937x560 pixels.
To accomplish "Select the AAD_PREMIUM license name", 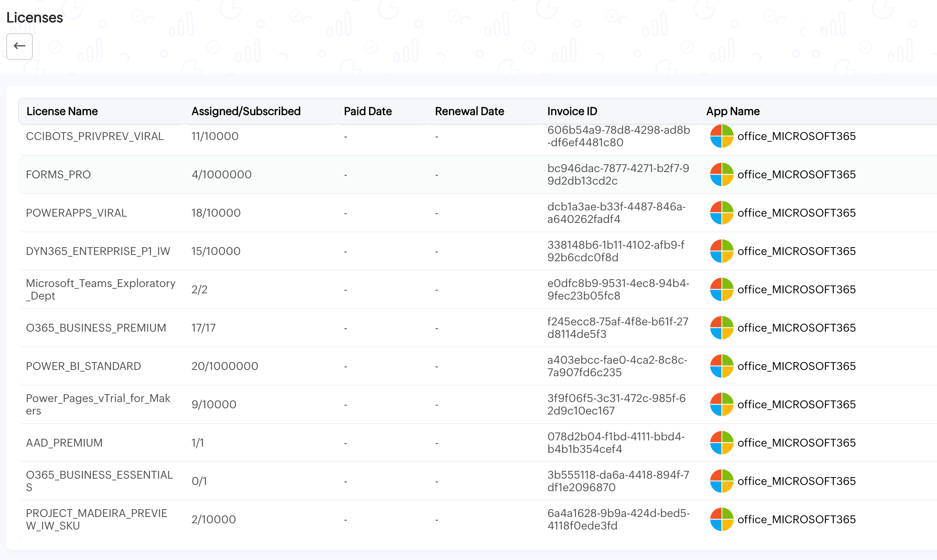I will click(64, 443).
